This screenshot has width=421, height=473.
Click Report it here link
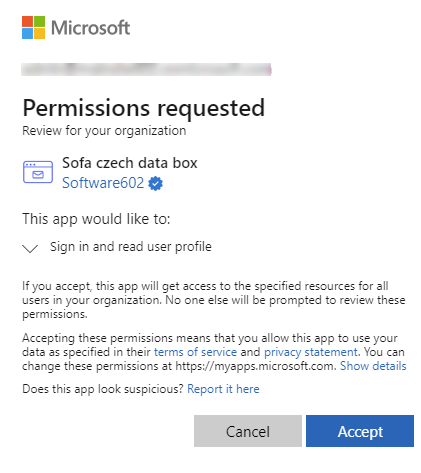click(x=223, y=389)
